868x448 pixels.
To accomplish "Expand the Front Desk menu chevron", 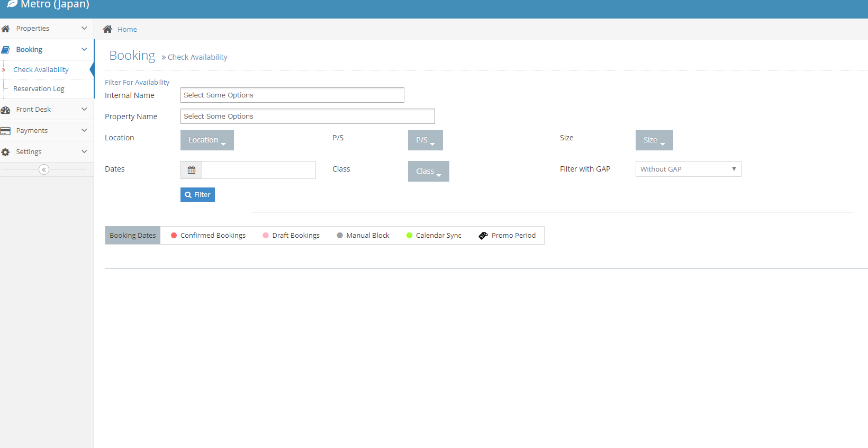I will pyautogui.click(x=84, y=109).
